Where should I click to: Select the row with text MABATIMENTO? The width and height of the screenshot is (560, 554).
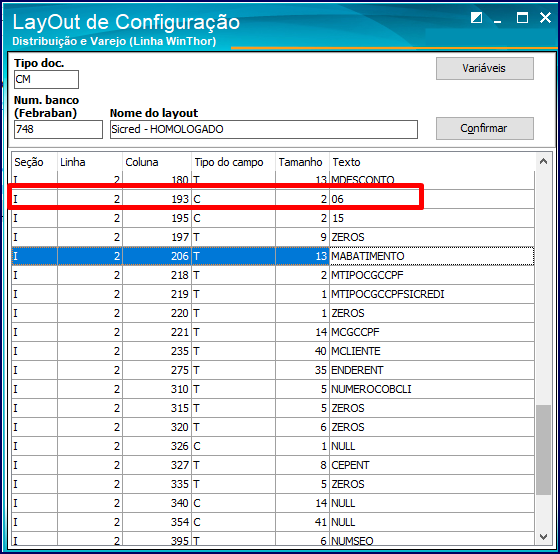click(x=273, y=256)
